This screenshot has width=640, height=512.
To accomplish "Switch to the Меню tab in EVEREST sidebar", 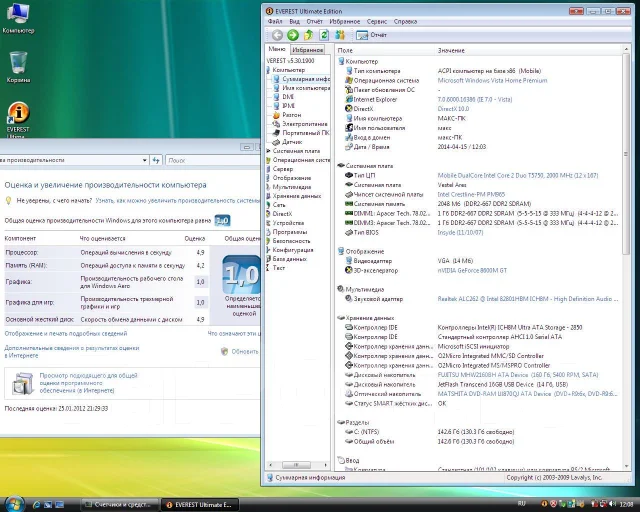I will pyautogui.click(x=277, y=49).
